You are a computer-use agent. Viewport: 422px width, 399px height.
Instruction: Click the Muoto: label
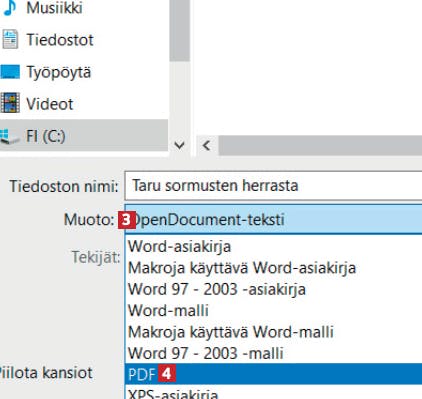pyautogui.click(x=89, y=220)
